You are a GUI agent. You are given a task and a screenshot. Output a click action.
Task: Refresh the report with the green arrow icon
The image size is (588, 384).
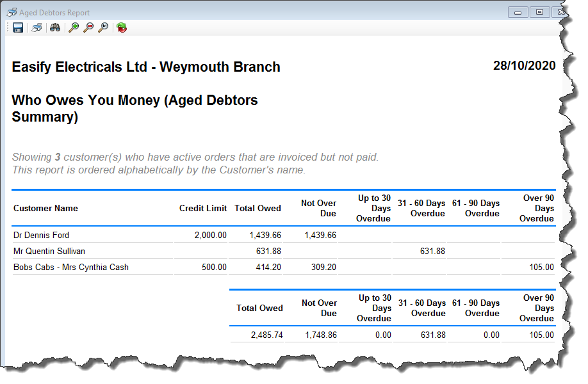121,27
